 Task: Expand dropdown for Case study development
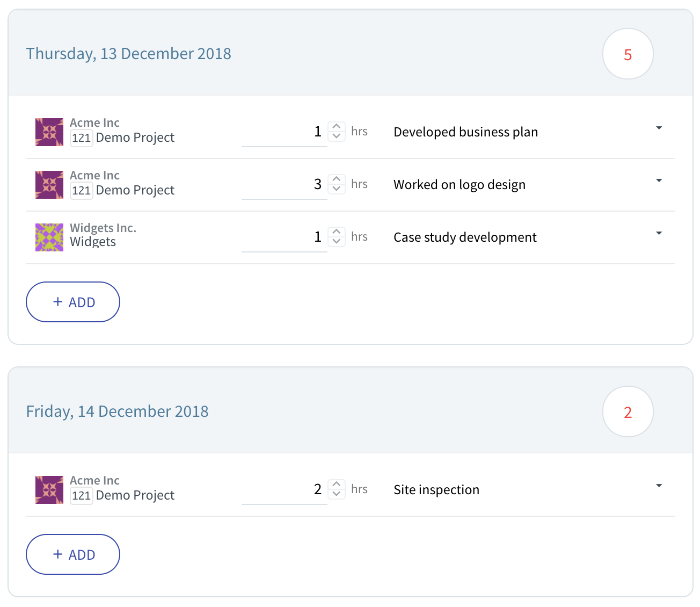(x=659, y=233)
